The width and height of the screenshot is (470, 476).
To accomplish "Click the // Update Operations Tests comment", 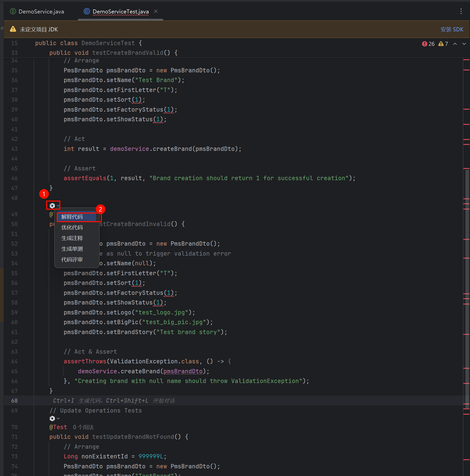I will click(x=96, y=411).
